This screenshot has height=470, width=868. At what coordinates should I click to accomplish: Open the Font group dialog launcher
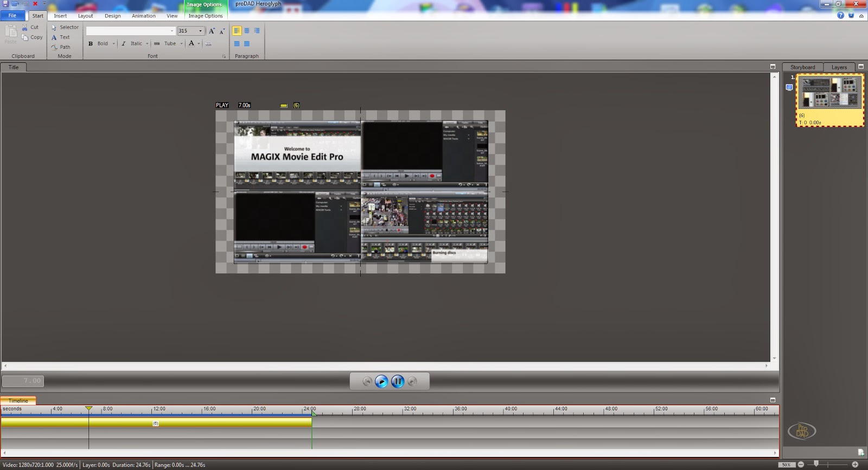(224, 56)
